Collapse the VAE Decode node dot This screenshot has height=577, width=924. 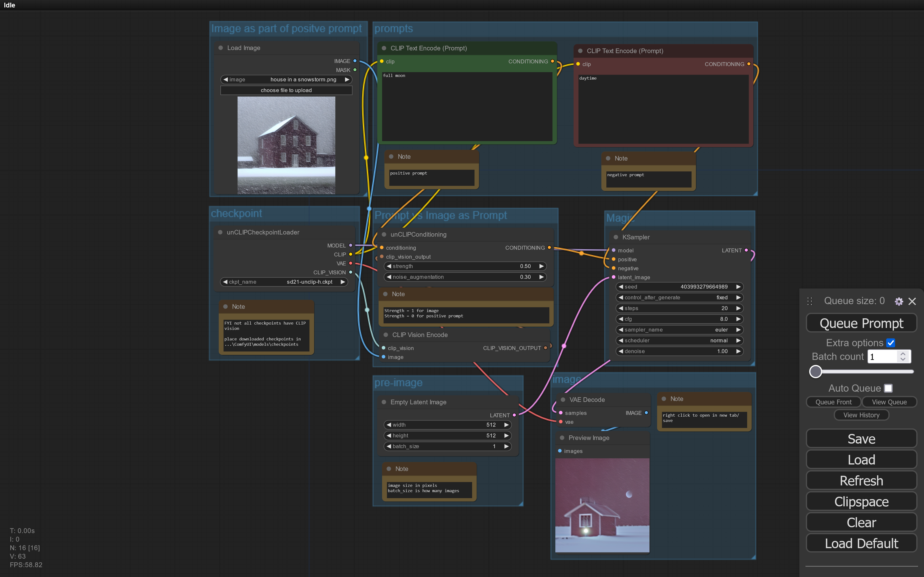coord(563,400)
